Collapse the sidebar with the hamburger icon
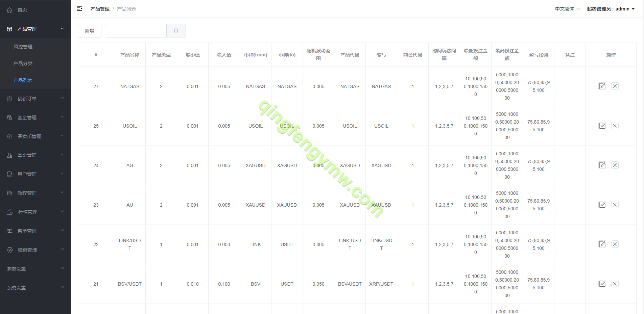 click(79, 9)
